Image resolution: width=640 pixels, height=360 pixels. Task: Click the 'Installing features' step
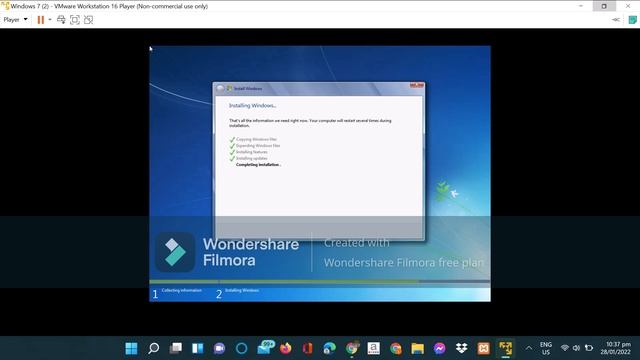click(x=252, y=152)
